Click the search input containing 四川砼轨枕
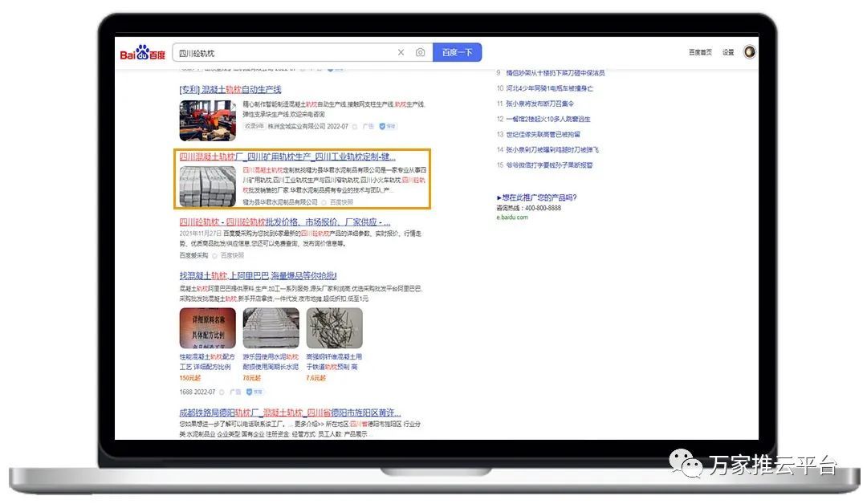867x504 pixels. point(281,53)
